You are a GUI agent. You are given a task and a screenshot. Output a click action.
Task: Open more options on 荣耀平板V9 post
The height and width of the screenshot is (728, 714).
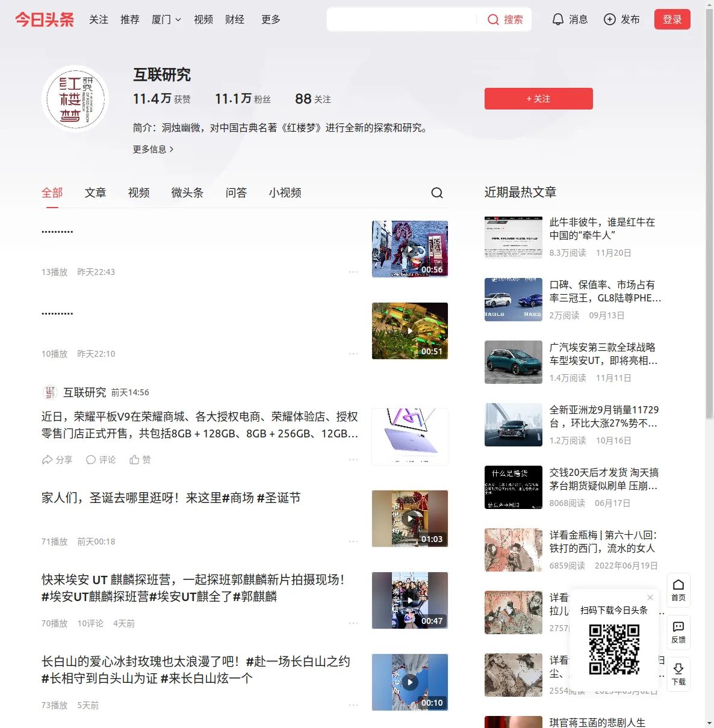click(353, 460)
